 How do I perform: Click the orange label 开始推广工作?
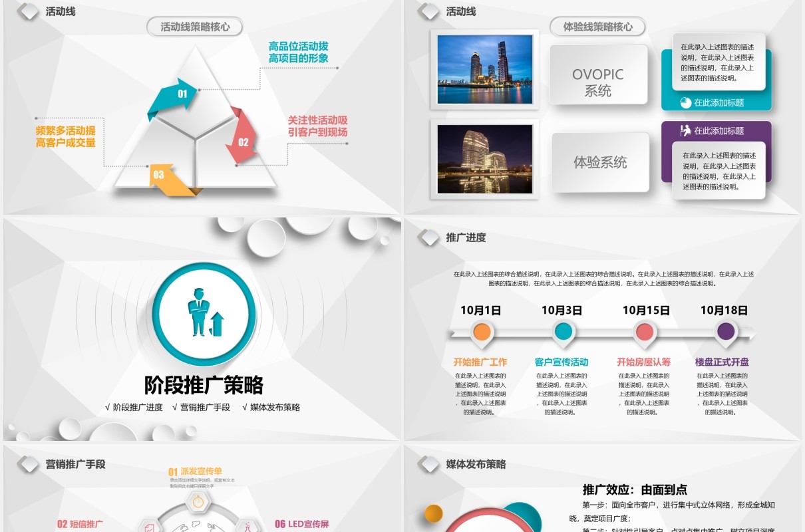coord(480,362)
